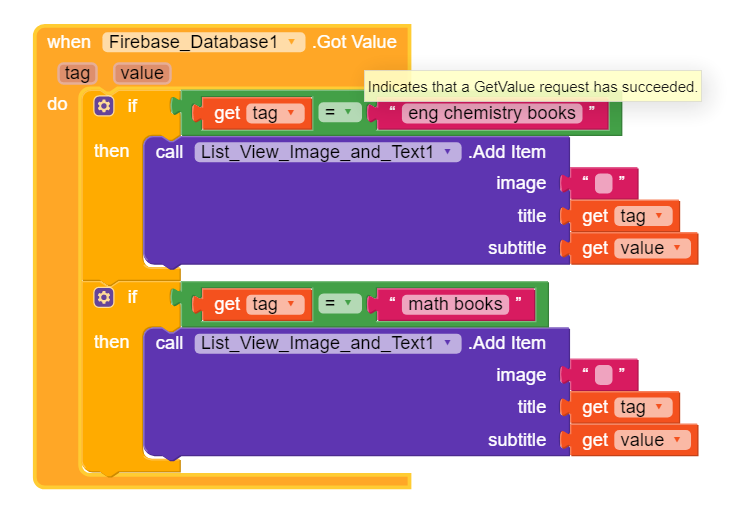Open equals operator dropdown in first condition
The image size is (743, 525).
tap(340, 112)
